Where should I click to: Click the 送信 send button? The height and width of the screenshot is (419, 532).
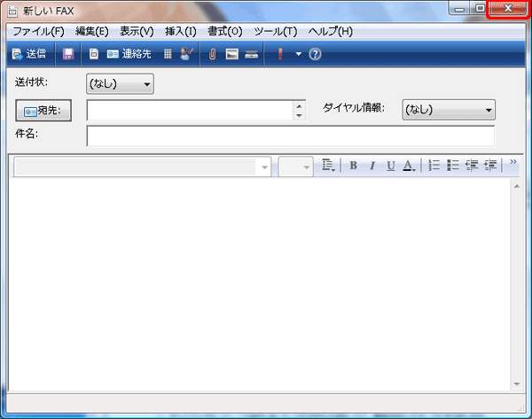pos(29,54)
